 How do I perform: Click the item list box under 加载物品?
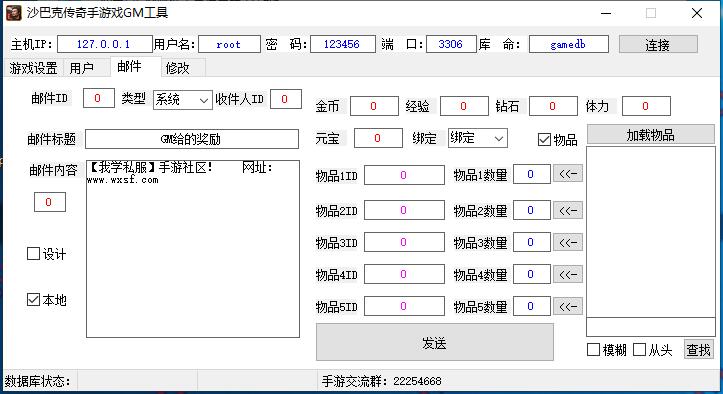coord(651,232)
